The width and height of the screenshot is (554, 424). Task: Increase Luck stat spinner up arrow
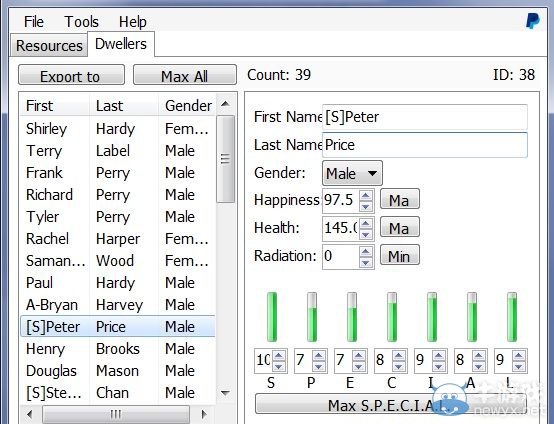coord(519,355)
